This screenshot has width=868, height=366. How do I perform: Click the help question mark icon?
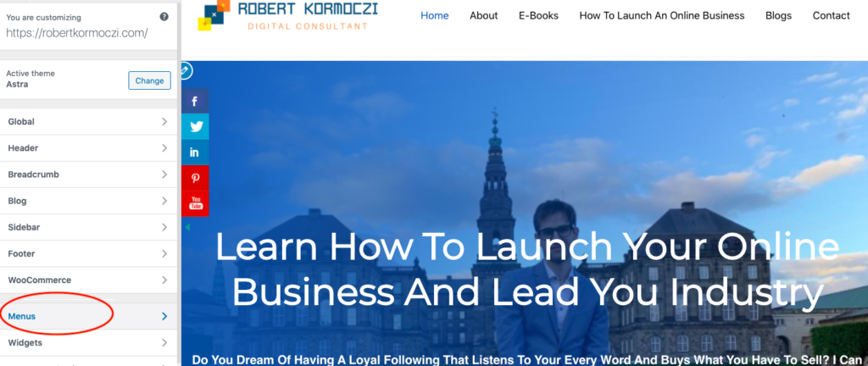pyautogui.click(x=164, y=17)
